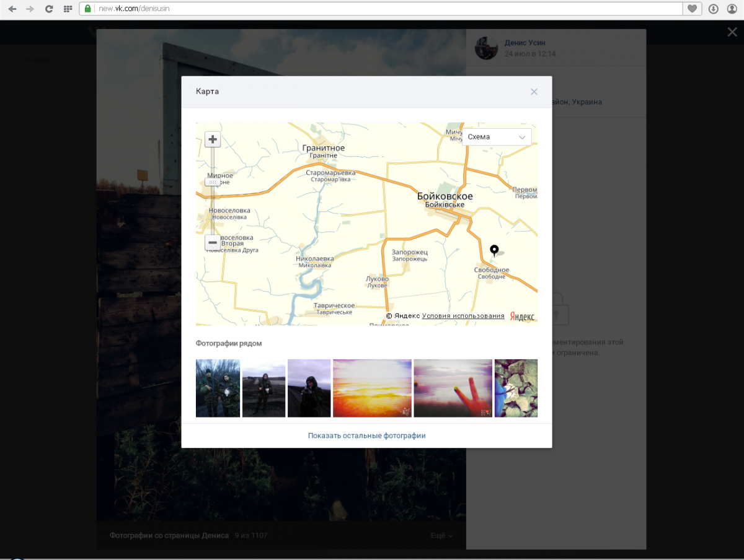Open the first nearby photo of two soldiers
The width and height of the screenshot is (744, 560).
tap(218, 388)
